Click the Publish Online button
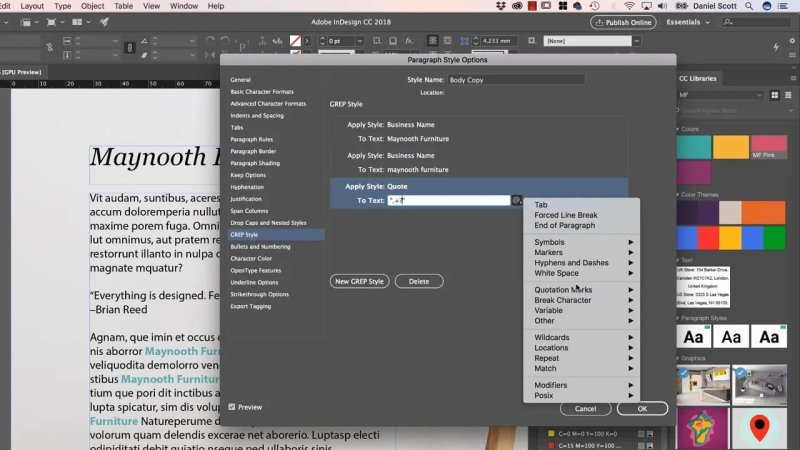 tap(623, 22)
